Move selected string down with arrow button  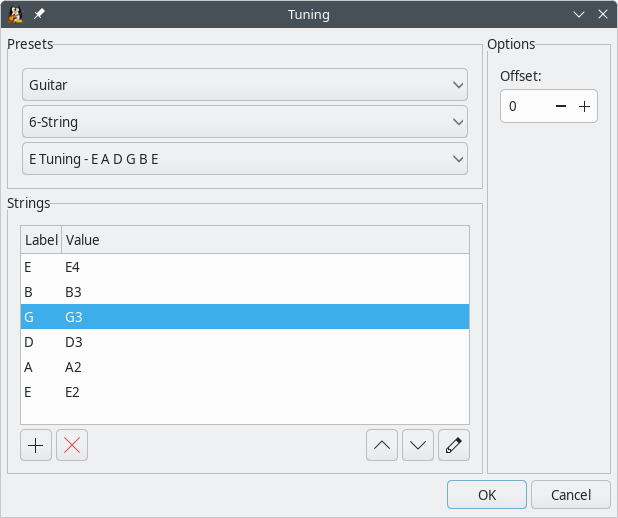click(418, 446)
